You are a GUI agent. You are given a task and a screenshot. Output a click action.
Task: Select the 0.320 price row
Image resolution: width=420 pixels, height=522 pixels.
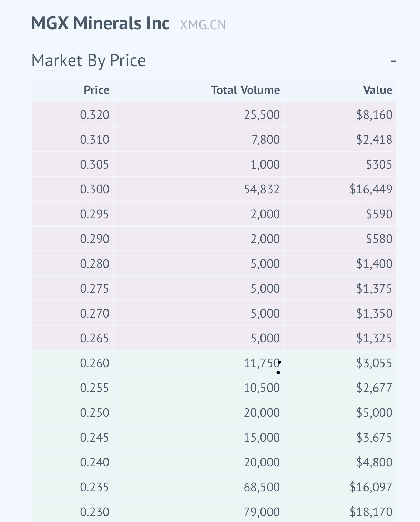coord(95,115)
